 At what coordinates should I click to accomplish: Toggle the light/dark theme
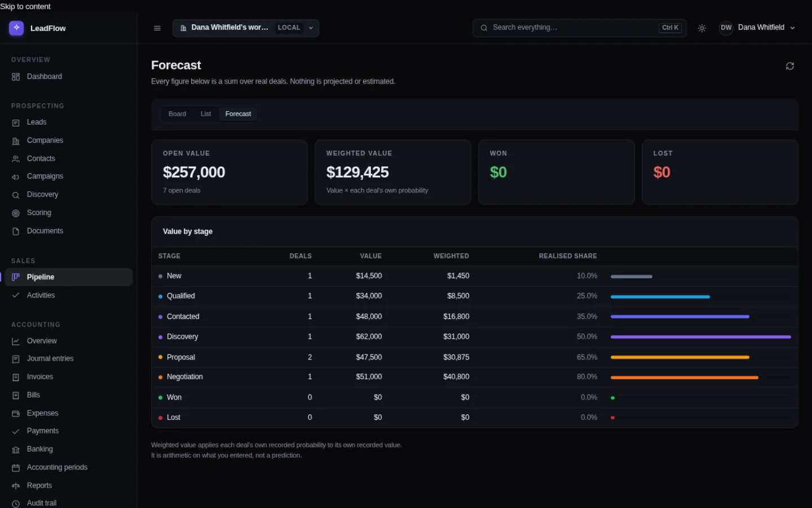click(702, 28)
